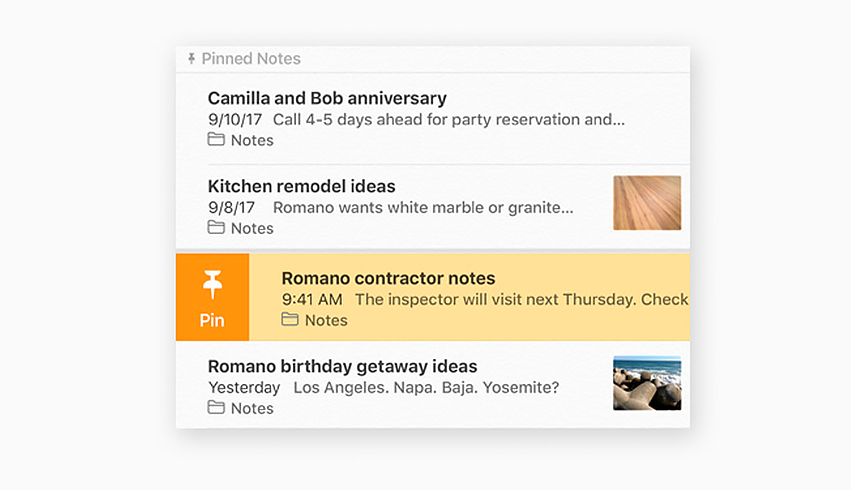Click the white pushpin icon in swipe action
851x490 pixels.
(212, 285)
